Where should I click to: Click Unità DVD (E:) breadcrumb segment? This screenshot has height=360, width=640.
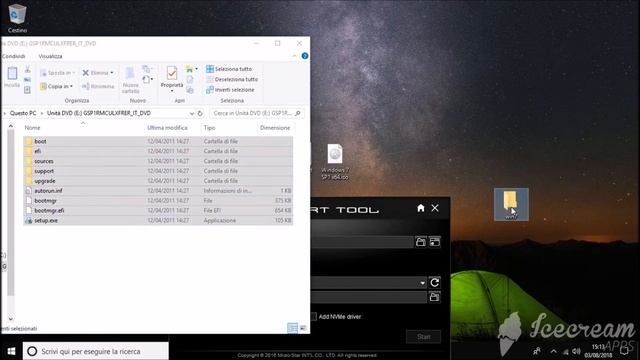coord(99,113)
